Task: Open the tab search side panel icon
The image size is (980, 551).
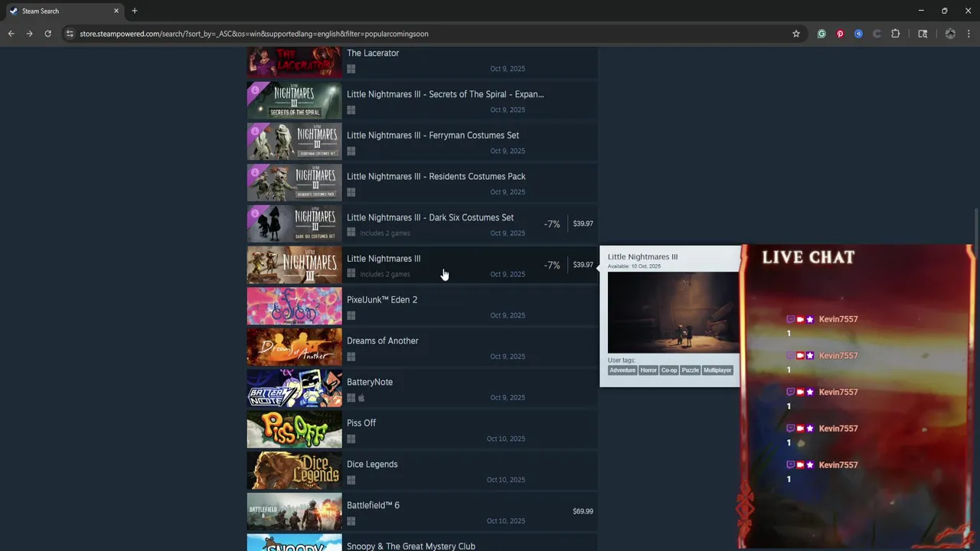Action: coord(923,34)
